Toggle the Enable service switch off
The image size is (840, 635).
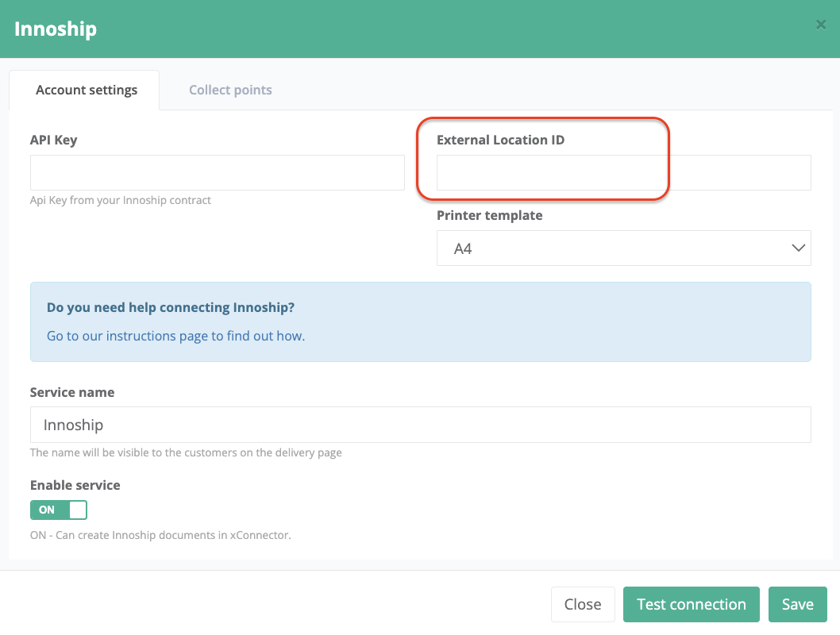[x=59, y=510]
